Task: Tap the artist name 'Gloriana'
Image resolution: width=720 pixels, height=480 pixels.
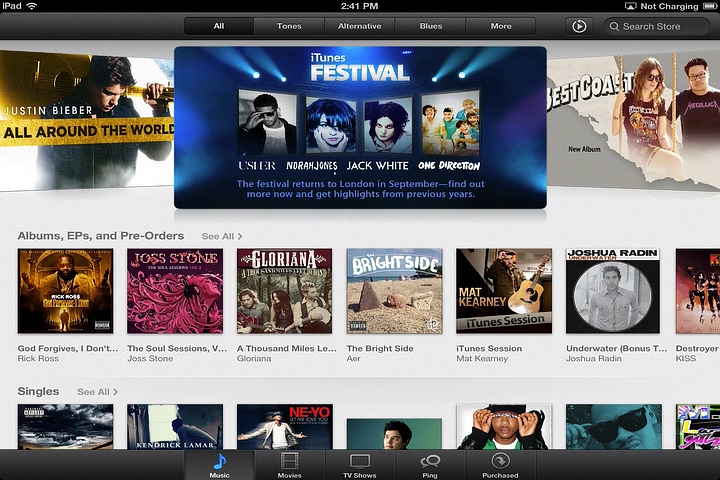Action: (x=254, y=359)
